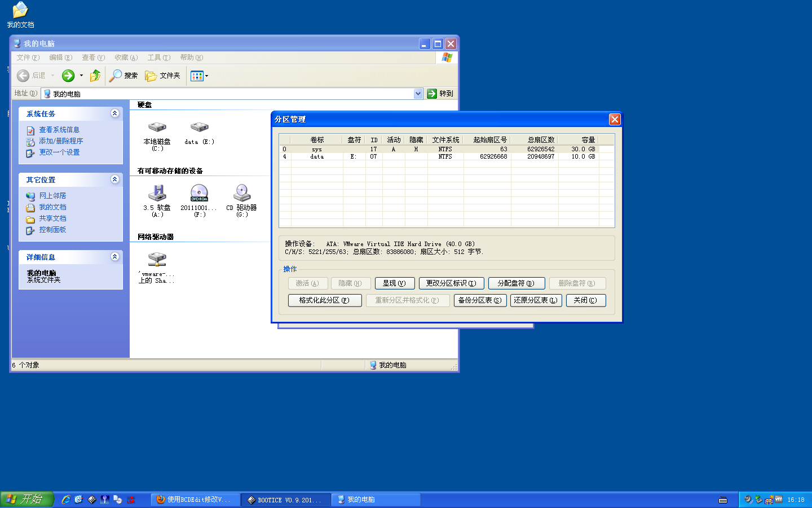812x508 pixels.
Task: Click 格式化此分区(F) button
Action: click(x=325, y=300)
